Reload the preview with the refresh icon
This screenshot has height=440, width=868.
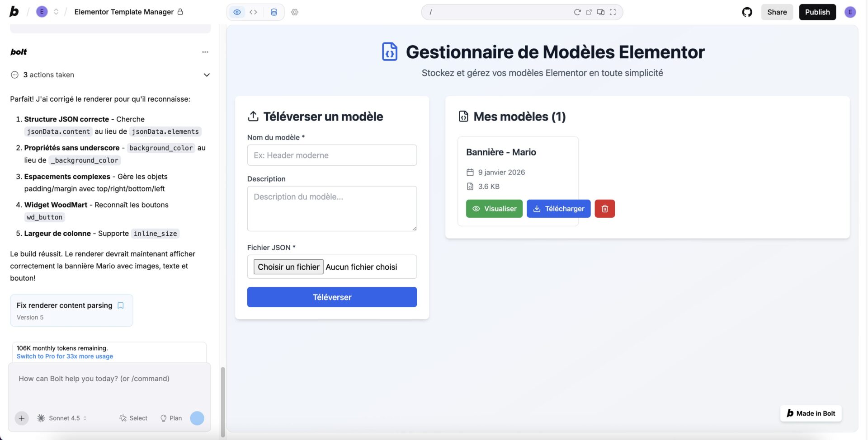pos(577,12)
